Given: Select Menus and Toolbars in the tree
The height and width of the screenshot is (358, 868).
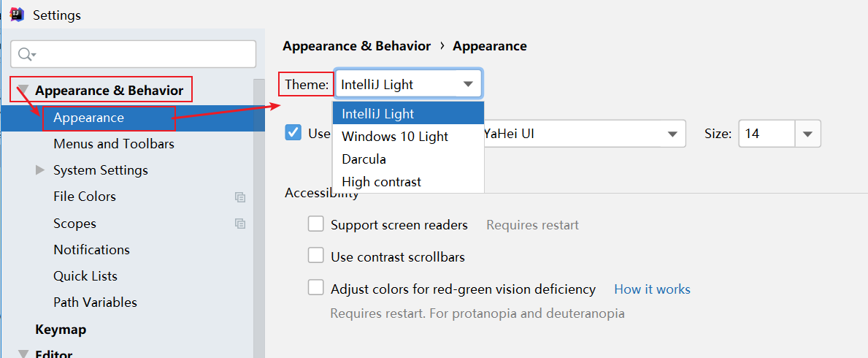Looking at the screenshot, I should click(x=114, y=144).
